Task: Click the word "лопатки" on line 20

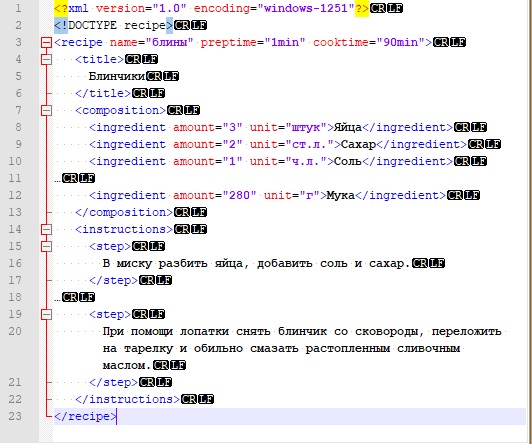Action: click(x=204, y=331)
